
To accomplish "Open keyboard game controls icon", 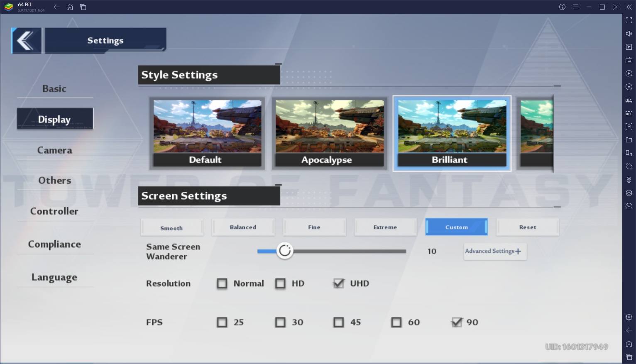I will (x=629, y=60).
